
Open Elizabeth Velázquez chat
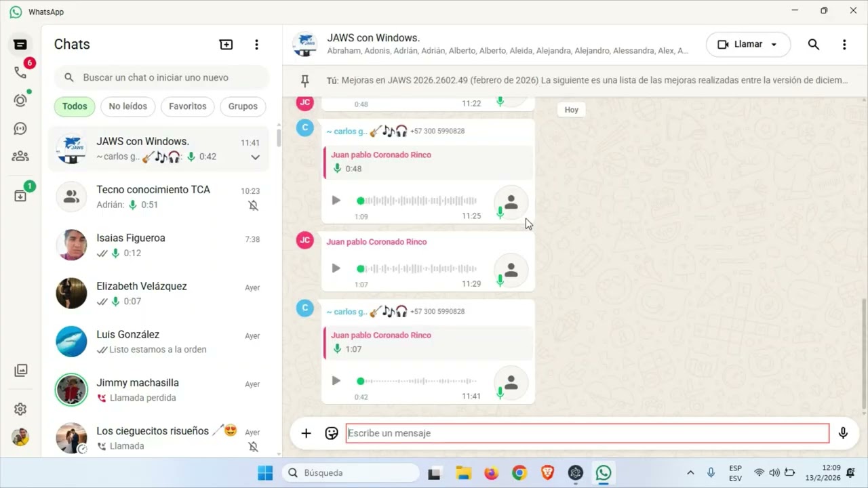pos(159,293)
